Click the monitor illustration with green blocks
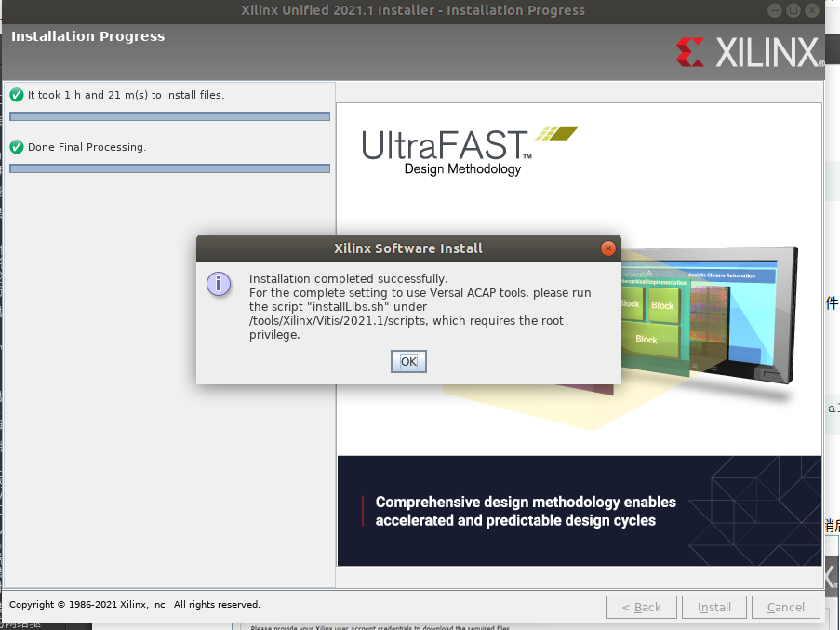 pos(710,316)
